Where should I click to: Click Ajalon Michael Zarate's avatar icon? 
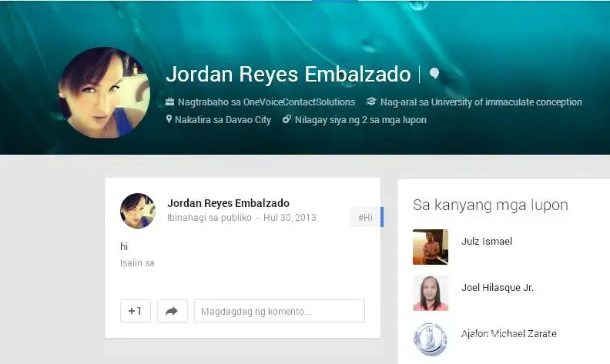[430, 339]
